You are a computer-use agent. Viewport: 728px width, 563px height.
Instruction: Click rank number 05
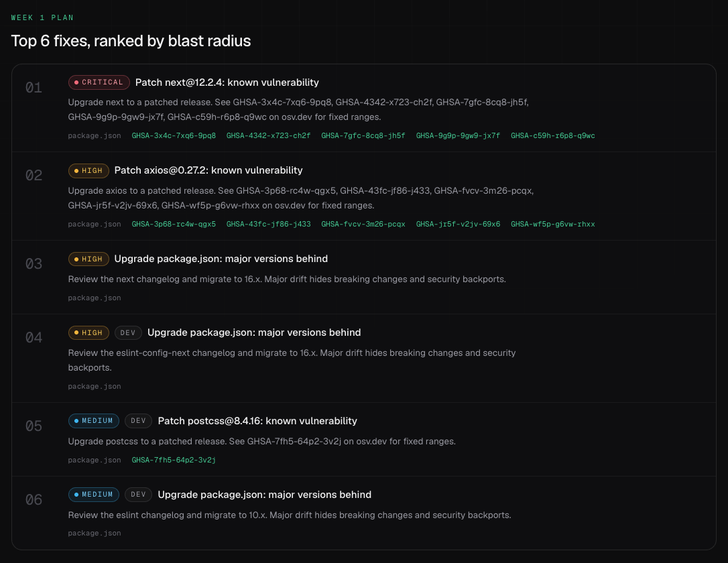34,426
